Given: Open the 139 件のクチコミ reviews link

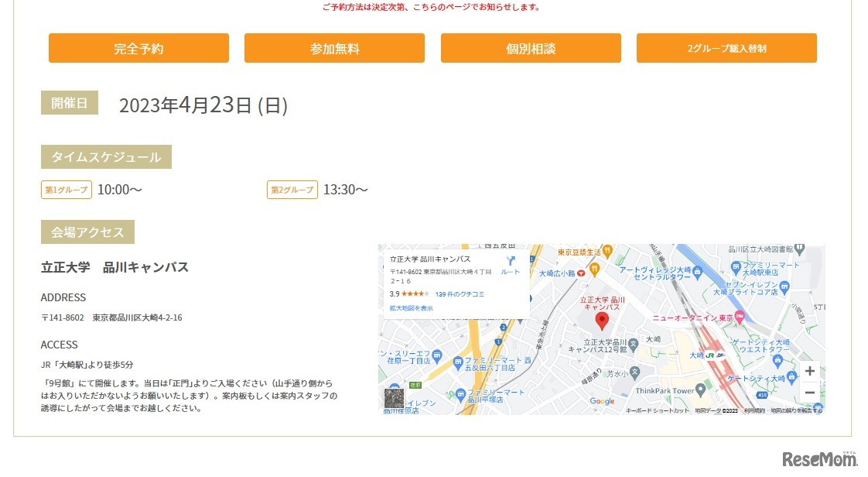Looking at the screenshot, I should (x=460, y=294).
